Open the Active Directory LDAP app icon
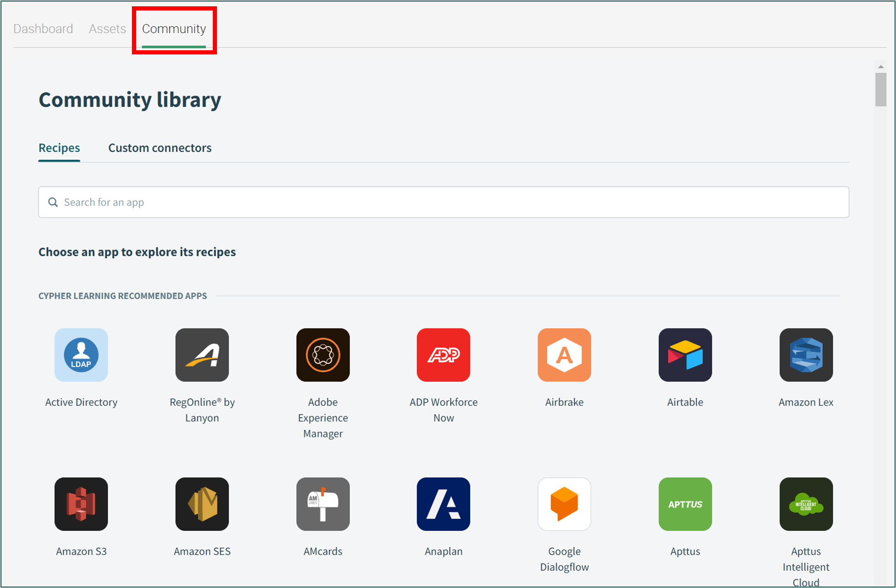This screenshot has height=588, width=896. (81, 355)
